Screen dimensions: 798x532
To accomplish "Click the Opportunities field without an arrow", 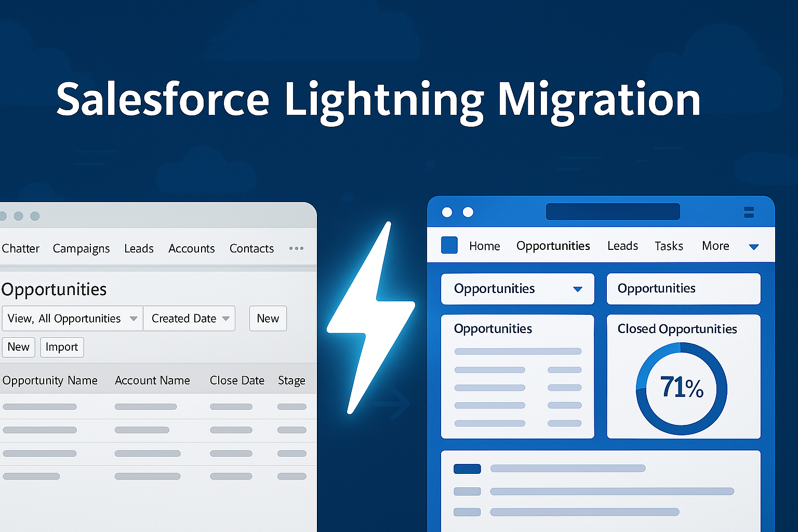I will pos(684,289).
